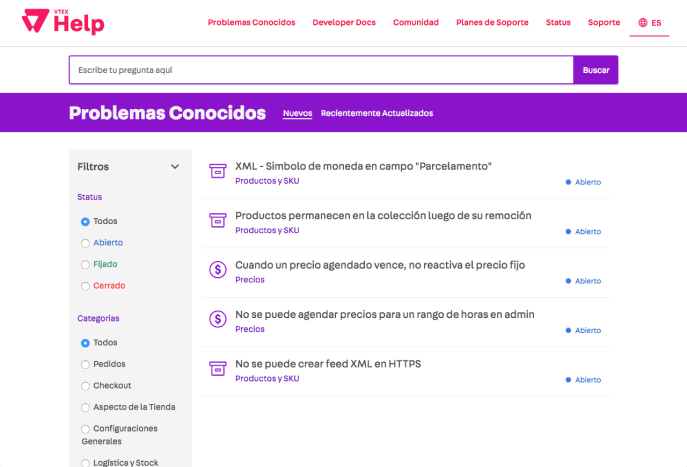Click the Abierto status dot for No se puede agendar precios

[568, 330]
